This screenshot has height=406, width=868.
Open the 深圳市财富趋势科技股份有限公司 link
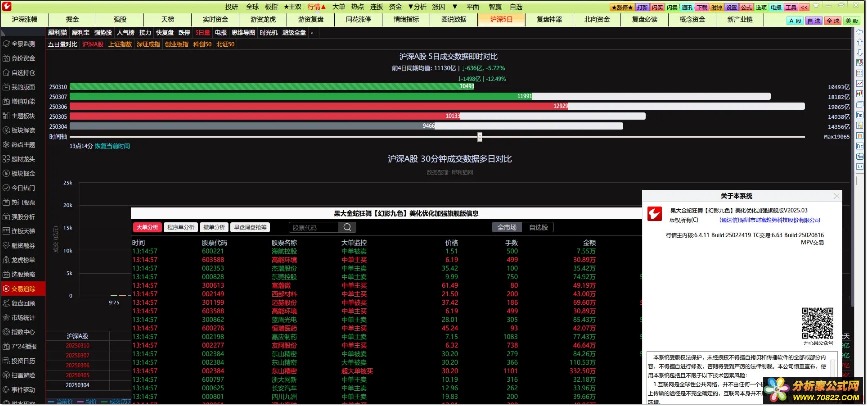point(770,220)
